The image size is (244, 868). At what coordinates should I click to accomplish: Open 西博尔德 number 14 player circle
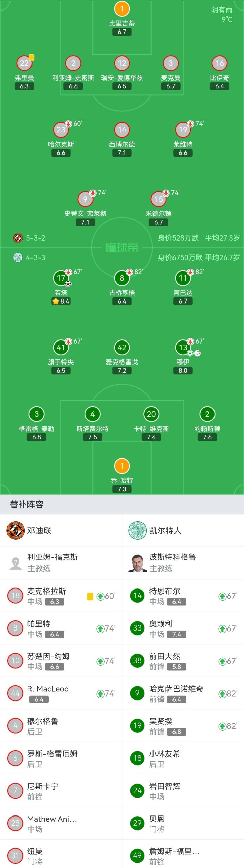tap(122, 130)
